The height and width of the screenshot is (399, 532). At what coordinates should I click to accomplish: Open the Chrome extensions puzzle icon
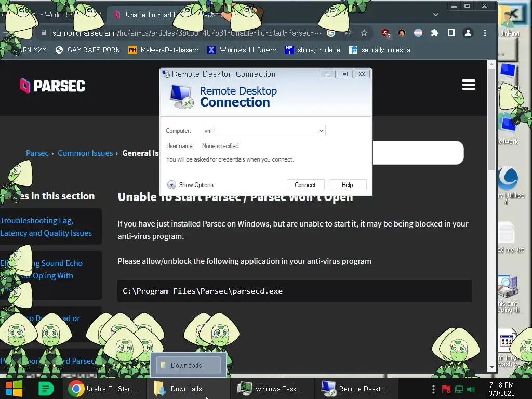pyautogui.click(x=435, y=33)
